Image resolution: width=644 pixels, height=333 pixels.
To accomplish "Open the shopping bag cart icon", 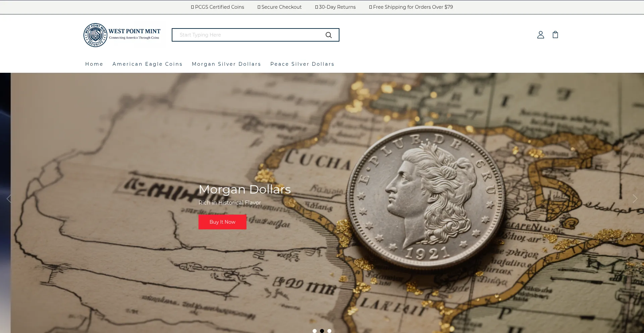I will coord(555,35).
